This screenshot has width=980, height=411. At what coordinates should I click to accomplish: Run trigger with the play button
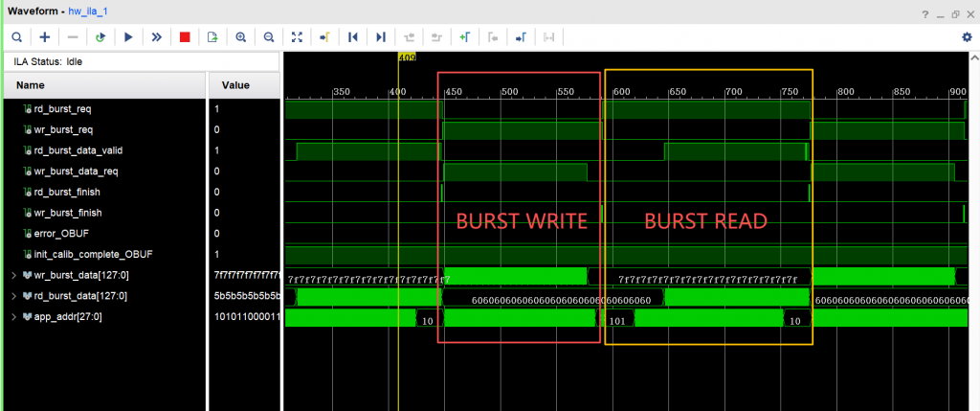[x=128, y=37]
